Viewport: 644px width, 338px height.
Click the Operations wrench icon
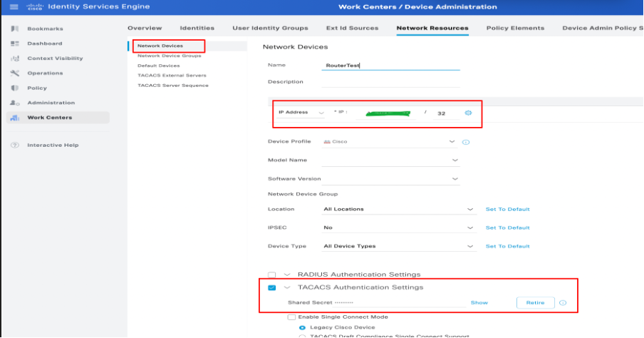tap(15, 73)
